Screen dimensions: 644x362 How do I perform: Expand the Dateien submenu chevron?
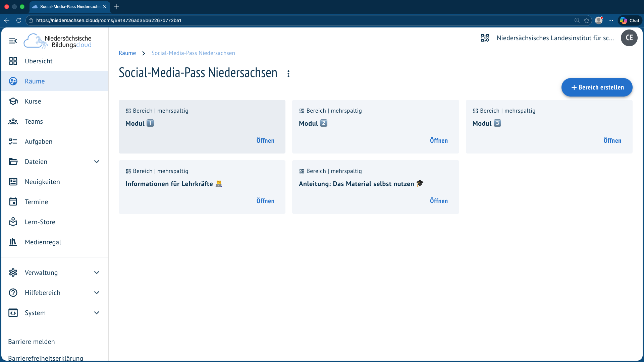pos(97,162)
